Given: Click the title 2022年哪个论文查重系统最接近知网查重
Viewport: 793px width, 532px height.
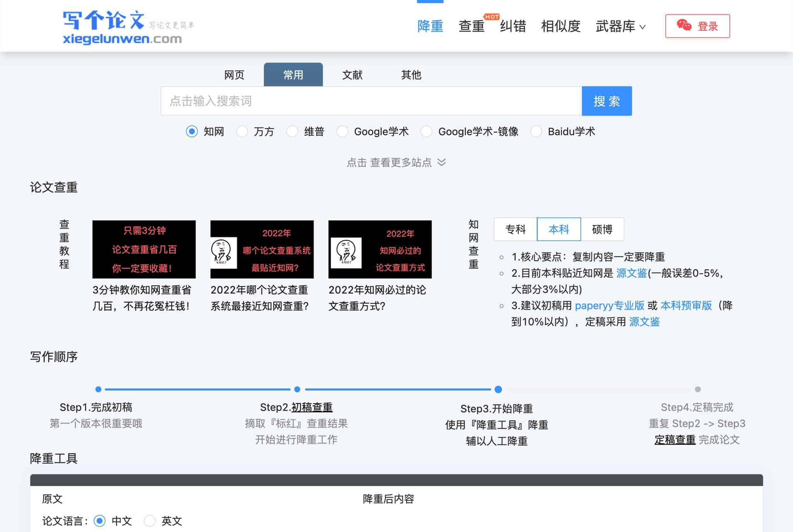Looking at the screenshot, I should click(259, 298).
